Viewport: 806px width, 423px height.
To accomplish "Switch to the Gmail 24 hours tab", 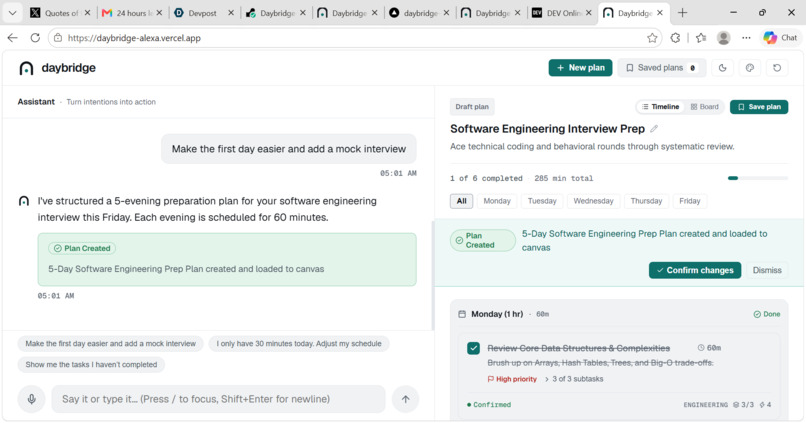I will click(x=133, y=13).
